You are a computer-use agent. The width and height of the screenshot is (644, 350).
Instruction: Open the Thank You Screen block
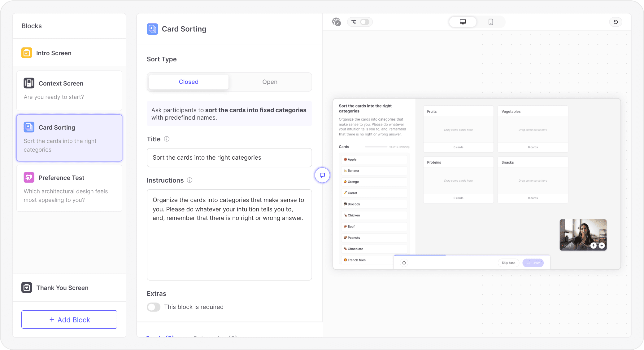click(x=69, y=288)
